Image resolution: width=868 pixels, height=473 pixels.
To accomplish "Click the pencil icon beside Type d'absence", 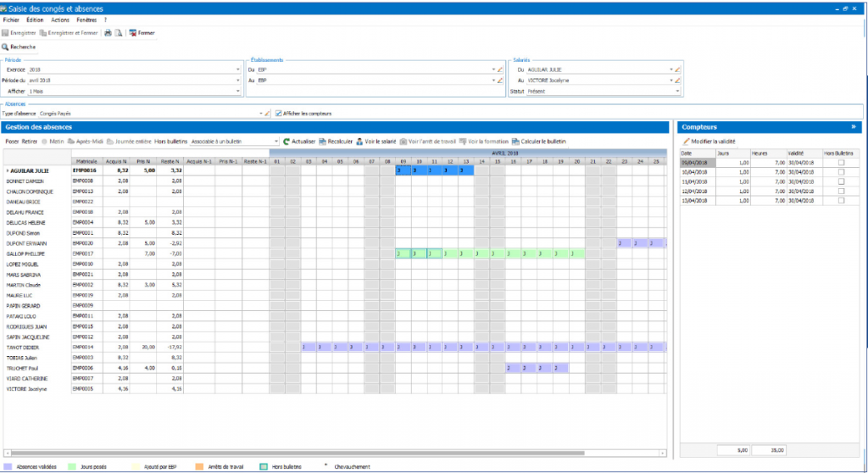I will coord(267,114).
